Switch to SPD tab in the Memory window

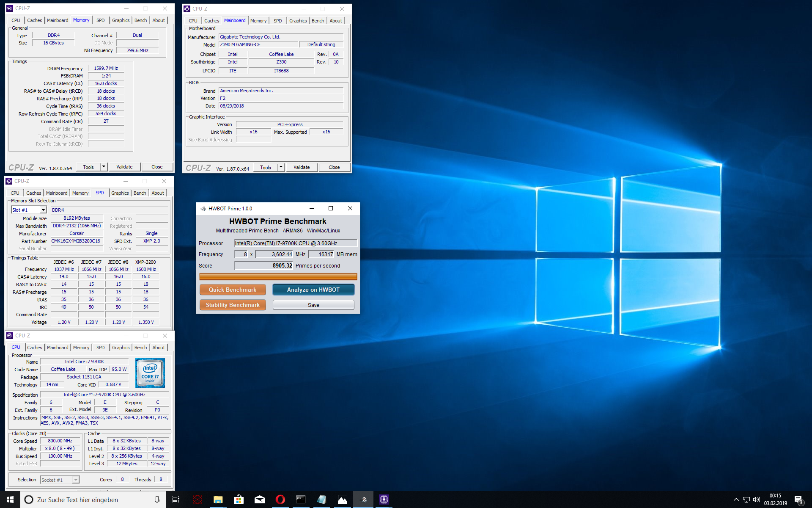coord(101,20)
